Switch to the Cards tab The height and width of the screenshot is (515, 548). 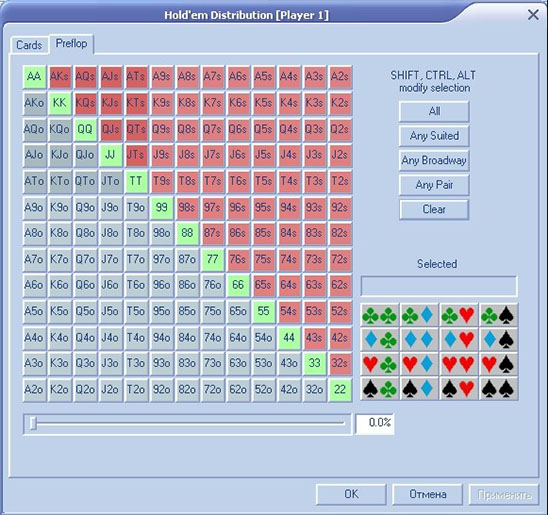29,45
